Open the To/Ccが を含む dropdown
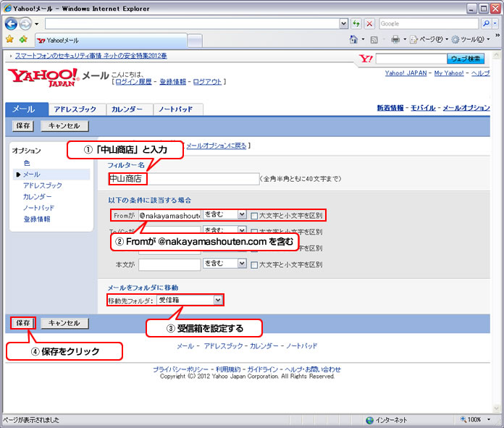The width and height of the screenshot is (504, 428). [x=224, y=230]
